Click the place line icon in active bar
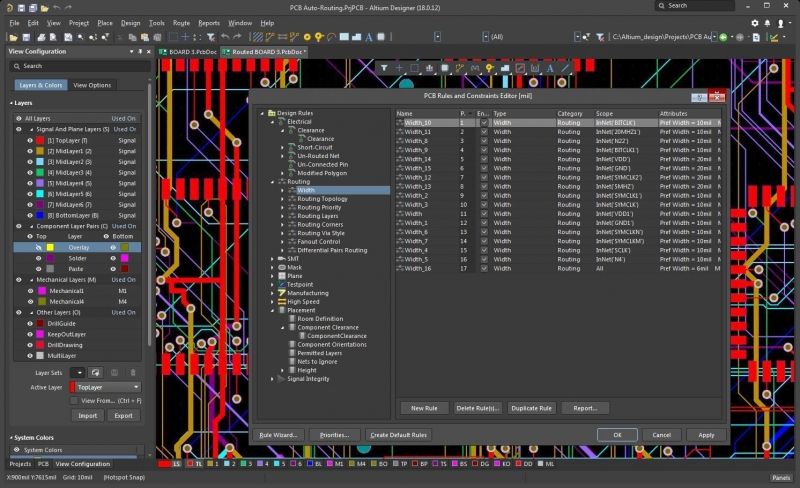Viewport: 800px width, 488px height. tap(565, 68)
